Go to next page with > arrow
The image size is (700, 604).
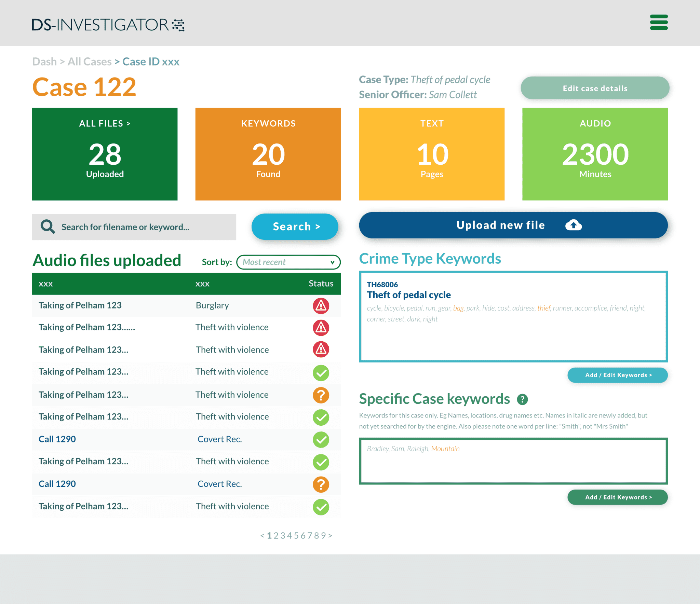coord(330,536)
